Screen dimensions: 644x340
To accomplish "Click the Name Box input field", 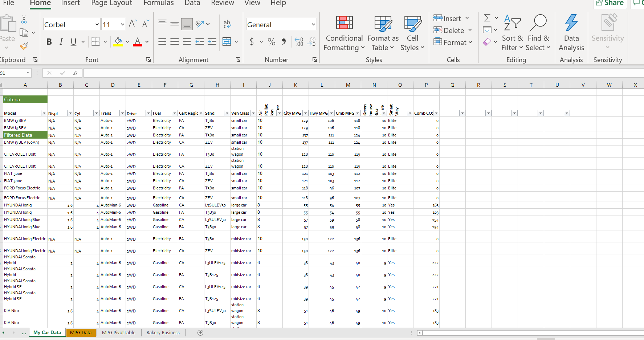I will click(15, 73).
